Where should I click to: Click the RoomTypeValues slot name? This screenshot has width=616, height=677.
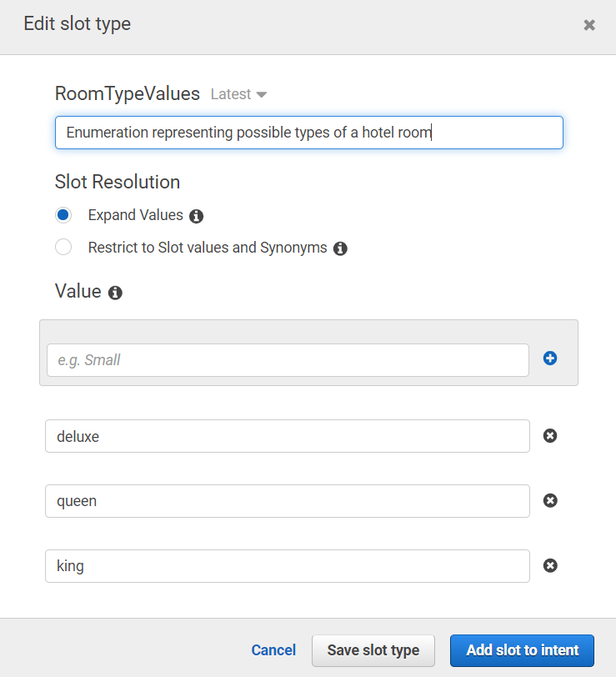pos(128,93)
